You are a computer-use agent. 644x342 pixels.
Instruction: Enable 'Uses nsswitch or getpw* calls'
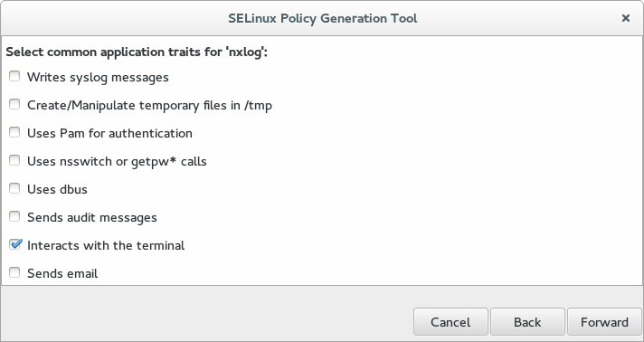[x=14, y=160]
